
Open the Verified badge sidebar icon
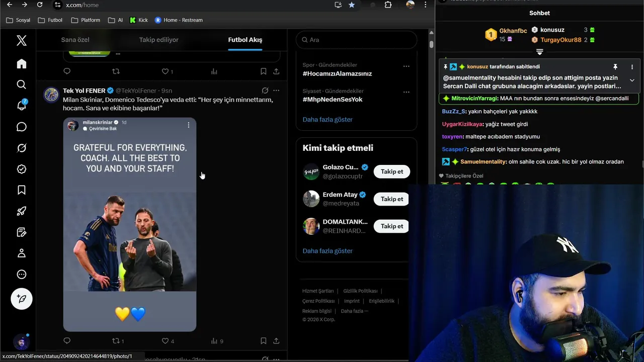pyautogui.click(x=21, y=169)
